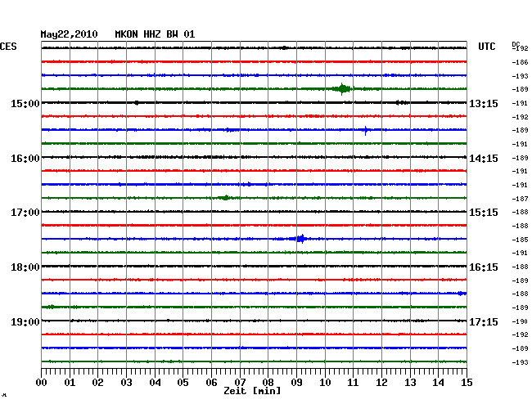Click the 17:15 UTC time label

tap(484, 321)
